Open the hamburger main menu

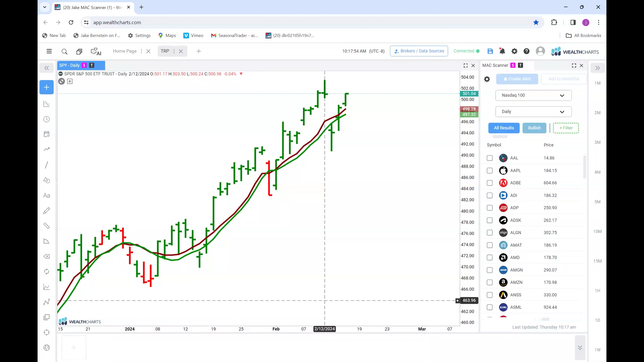(x=49, y=51)
